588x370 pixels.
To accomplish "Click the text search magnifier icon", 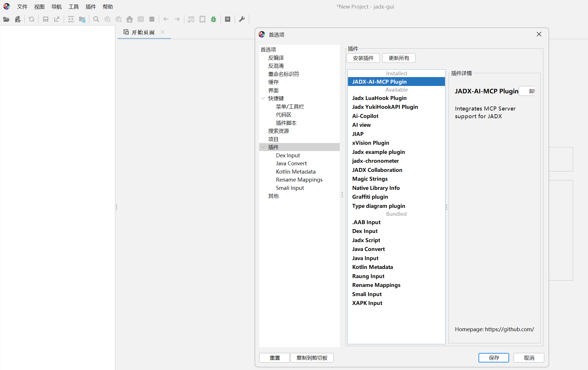I will point(96,19).
